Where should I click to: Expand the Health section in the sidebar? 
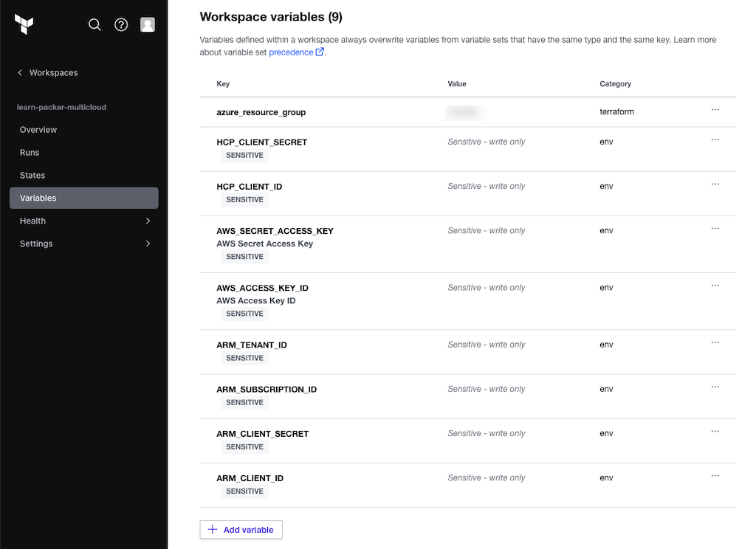pyautogui.click(x=83, y=221)
